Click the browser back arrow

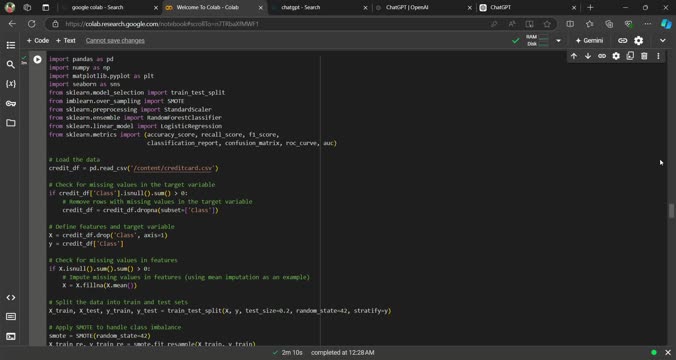12,24
